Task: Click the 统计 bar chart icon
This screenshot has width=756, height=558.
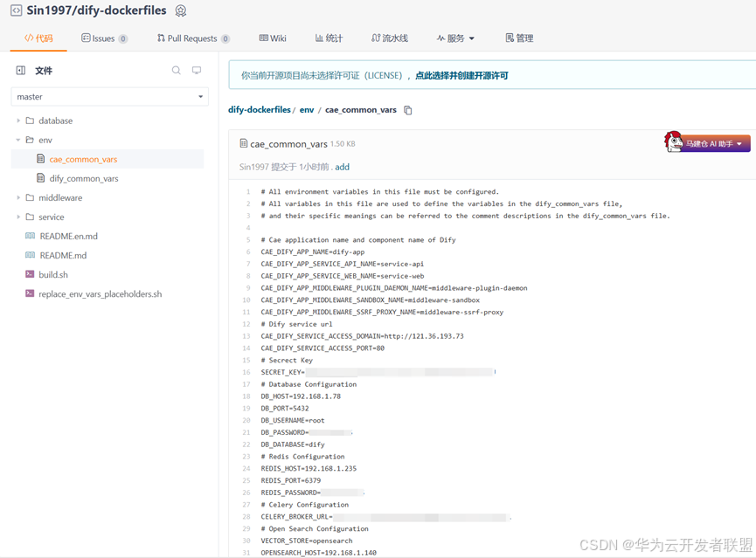Action: [x=319, y=38]
